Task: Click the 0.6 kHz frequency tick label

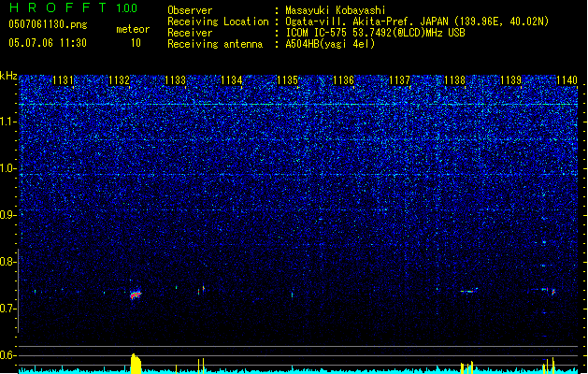Action: [x=8, y=355]
